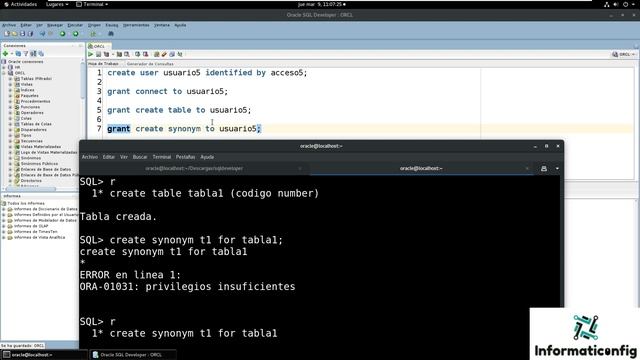Click the SQL History icon in worksheet toolbar
This screenshot has width=640, height=360.
[x=172, y=54]
